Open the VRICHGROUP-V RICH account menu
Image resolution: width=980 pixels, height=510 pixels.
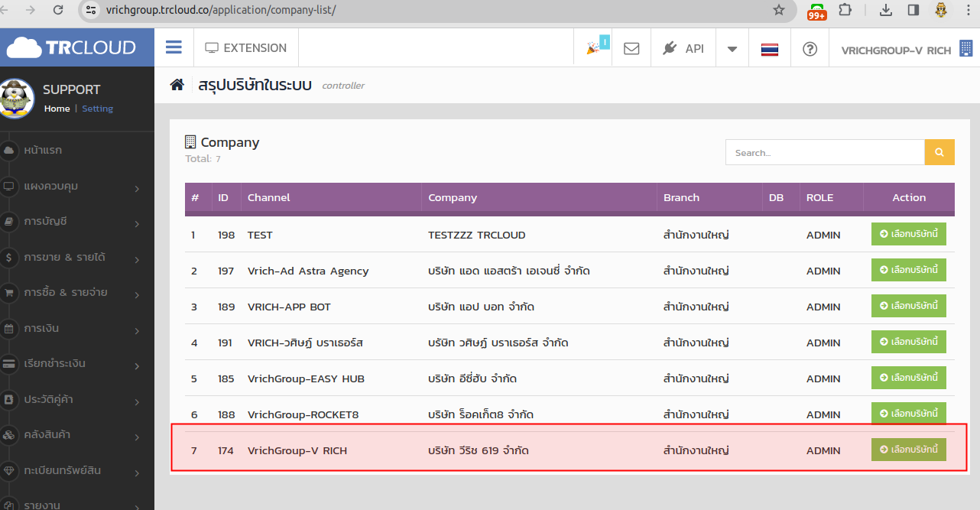coord(896,50)
